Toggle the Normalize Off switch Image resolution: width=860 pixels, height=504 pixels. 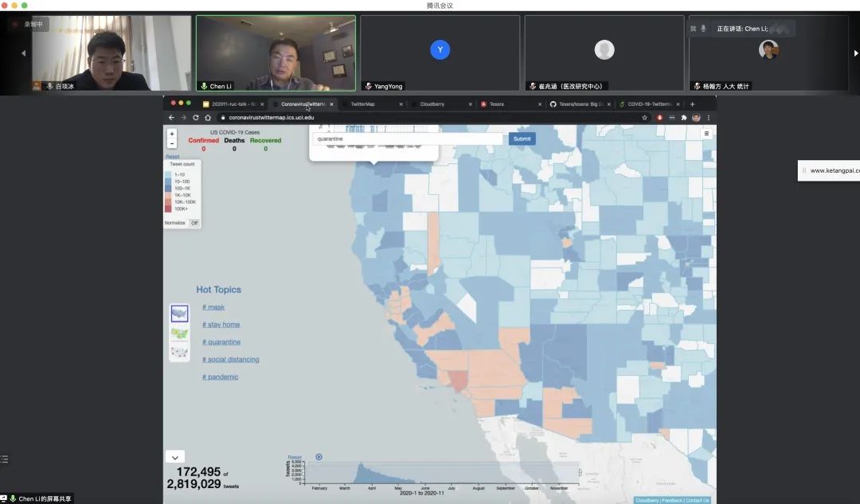click(193, 223)
